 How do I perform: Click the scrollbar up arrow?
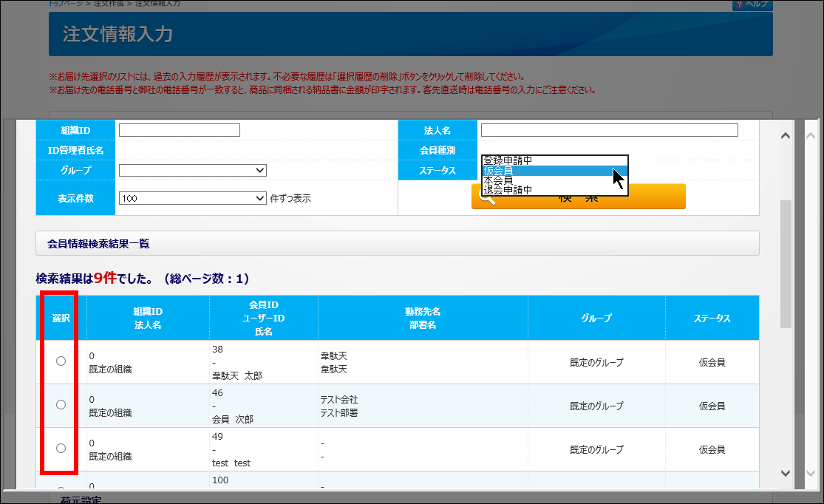(x=786, y=136)
